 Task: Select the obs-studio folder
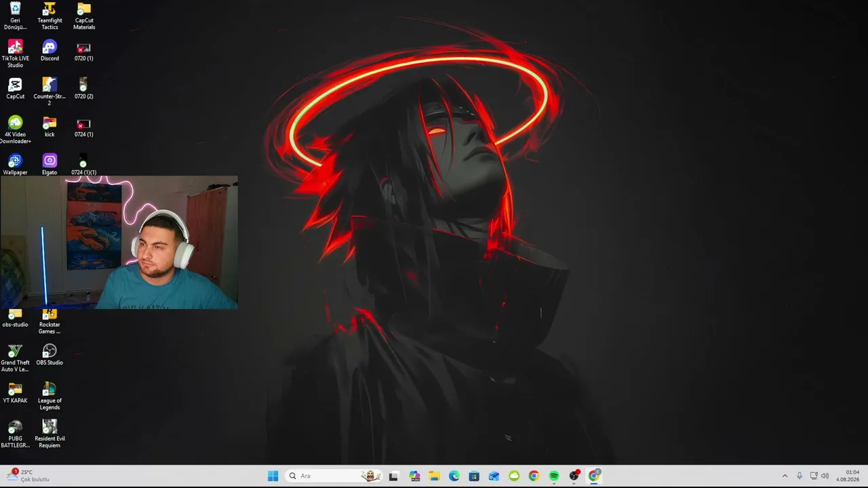pos(15,319)
